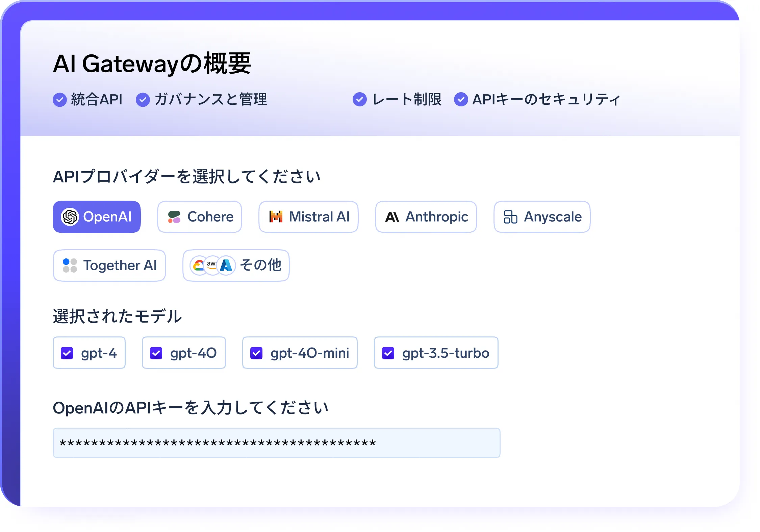Image resolution: width=760 pixels, height=532 pixels.
Task: Select the Anyscale provider
Action: (542, 217)
